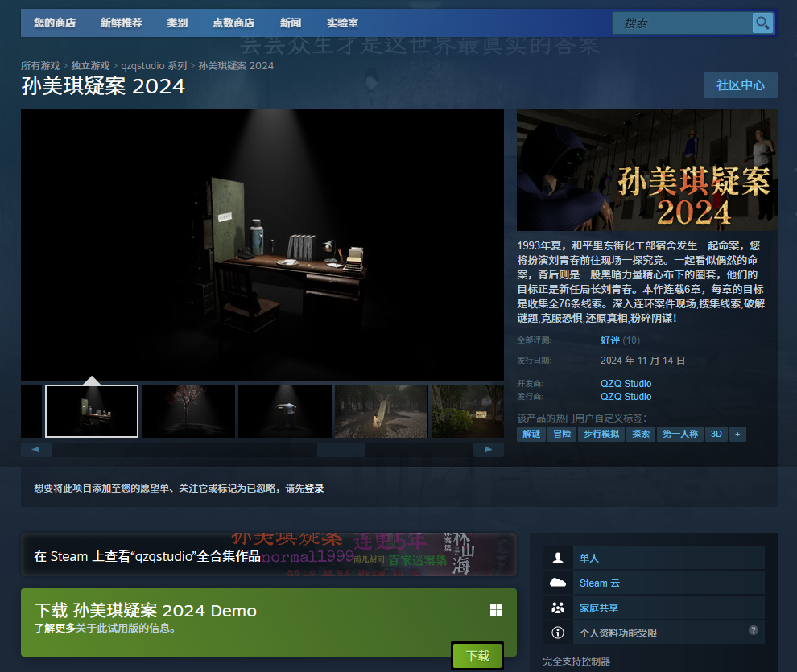Click the 了解更多 demo info link

[x=55, y=628]
